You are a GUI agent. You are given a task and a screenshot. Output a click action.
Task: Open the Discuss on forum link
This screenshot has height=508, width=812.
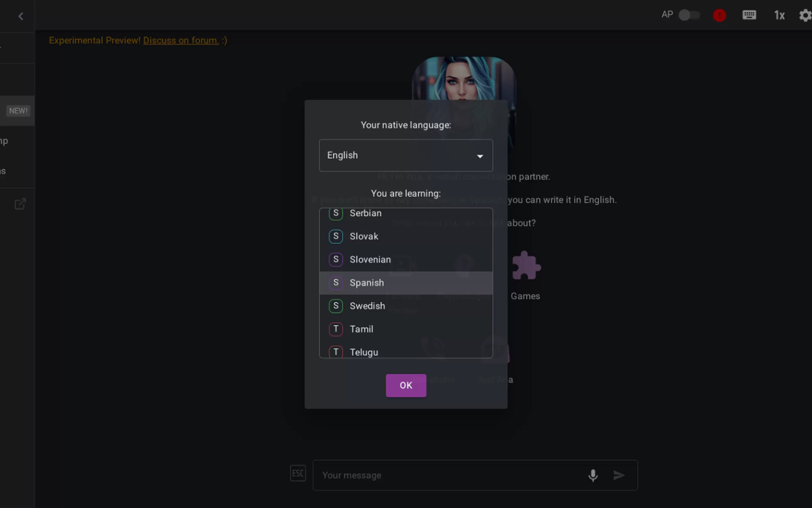point(181,40)
